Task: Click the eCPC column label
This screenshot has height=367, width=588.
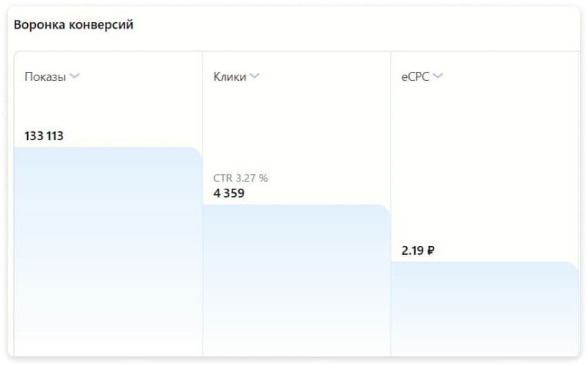Action: (415, 76)
